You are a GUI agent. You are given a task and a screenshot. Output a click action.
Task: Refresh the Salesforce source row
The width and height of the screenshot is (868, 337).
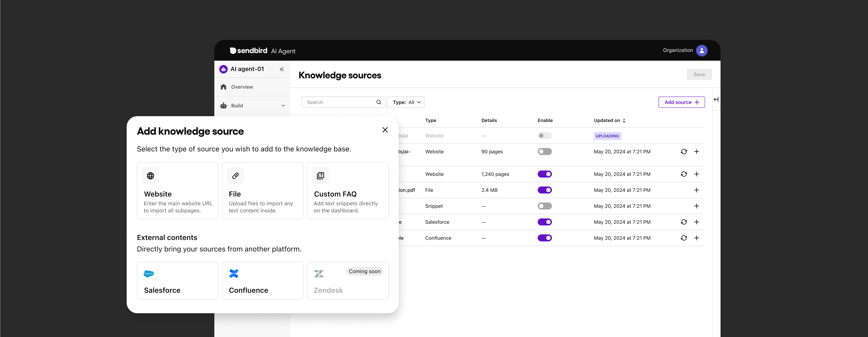point(684,222)
